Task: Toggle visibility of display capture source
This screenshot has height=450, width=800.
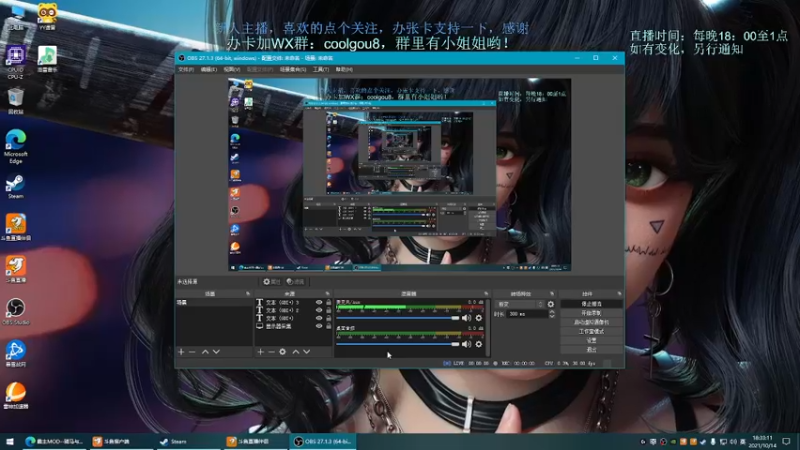Action: [319, 326]
